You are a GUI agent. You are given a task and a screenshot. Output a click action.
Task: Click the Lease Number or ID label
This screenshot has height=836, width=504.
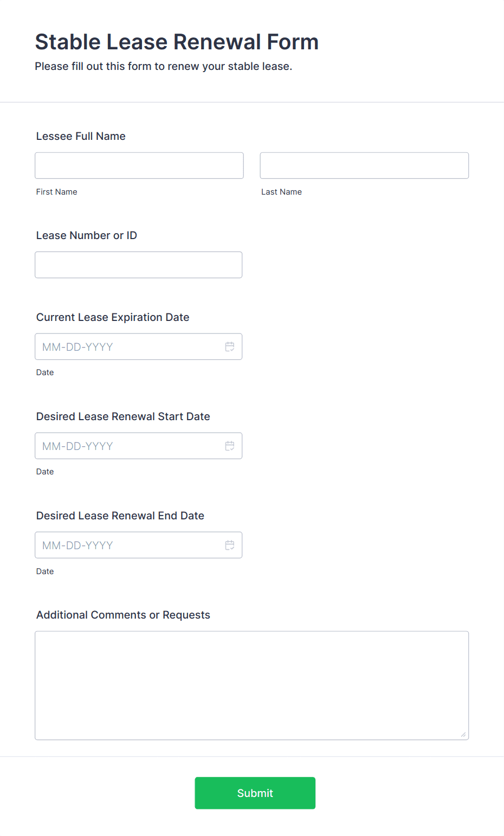[x=87, y=235]
